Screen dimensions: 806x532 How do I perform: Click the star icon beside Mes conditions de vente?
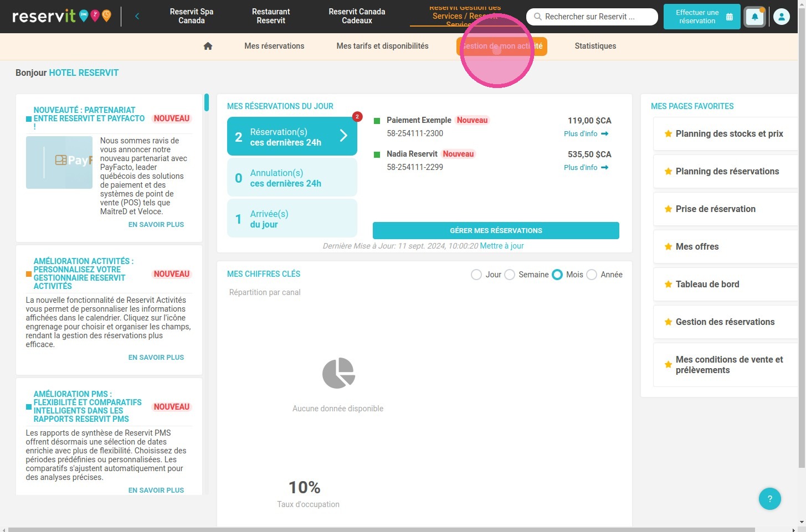[x=668, y=364]
